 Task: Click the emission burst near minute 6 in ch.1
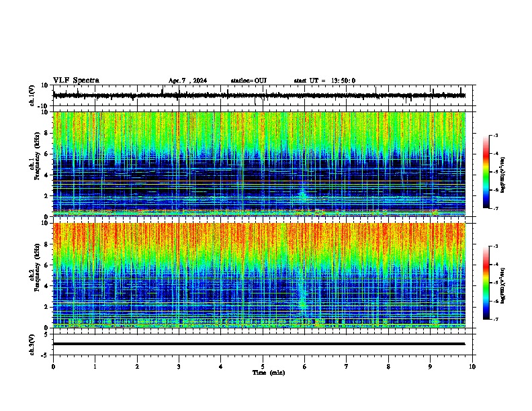303,195
